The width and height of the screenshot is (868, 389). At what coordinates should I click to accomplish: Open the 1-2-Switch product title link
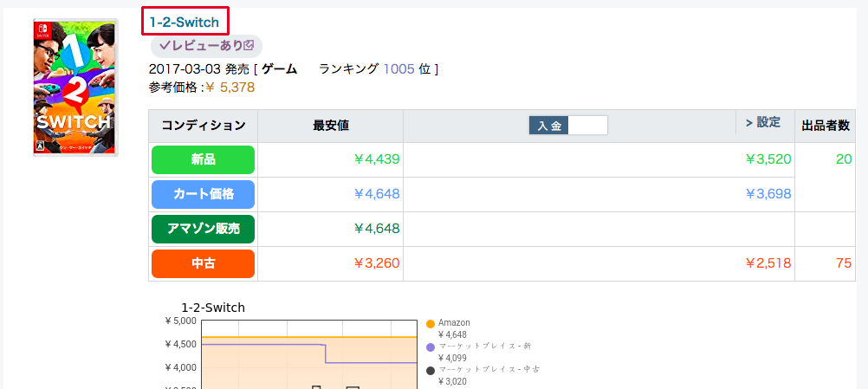tap(185, 23)
